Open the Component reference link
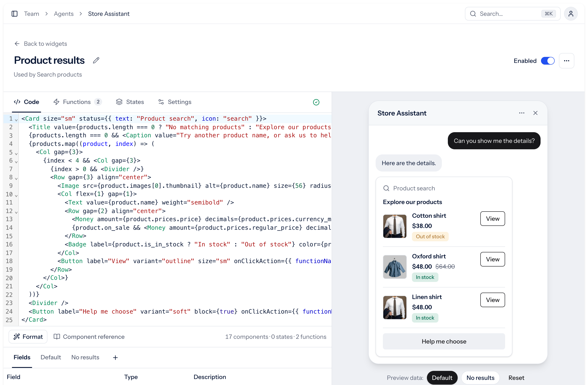This screenshot has height=385, width=588. click(89, 336)
